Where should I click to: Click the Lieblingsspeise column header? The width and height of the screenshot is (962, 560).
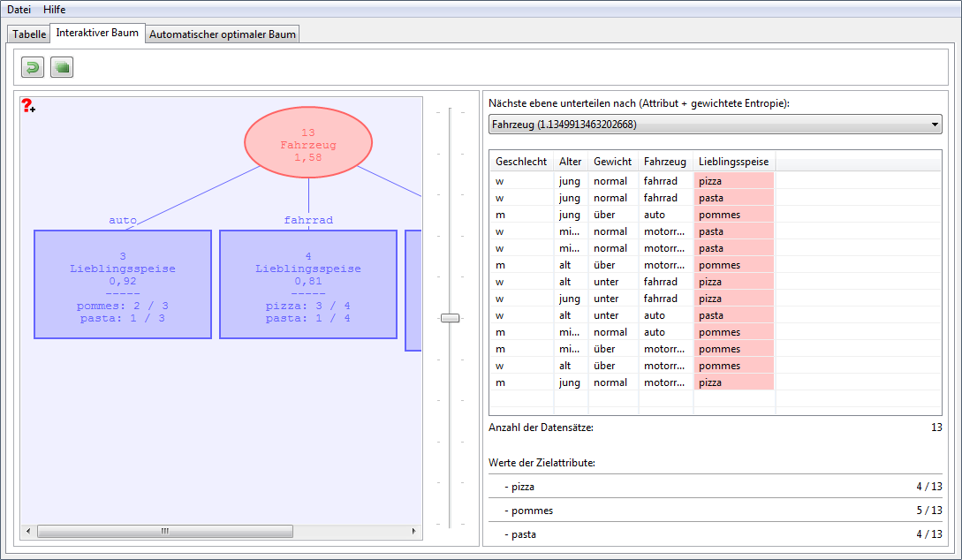point(733,162)
